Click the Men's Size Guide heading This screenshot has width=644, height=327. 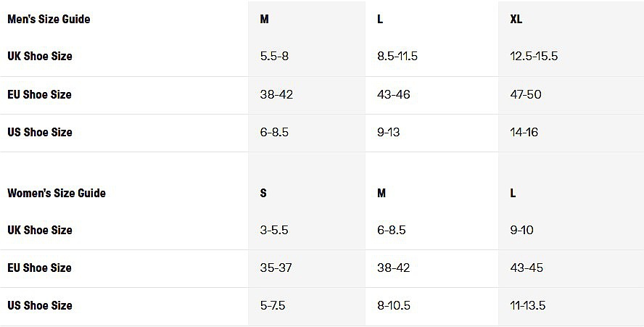pos(49,20)
